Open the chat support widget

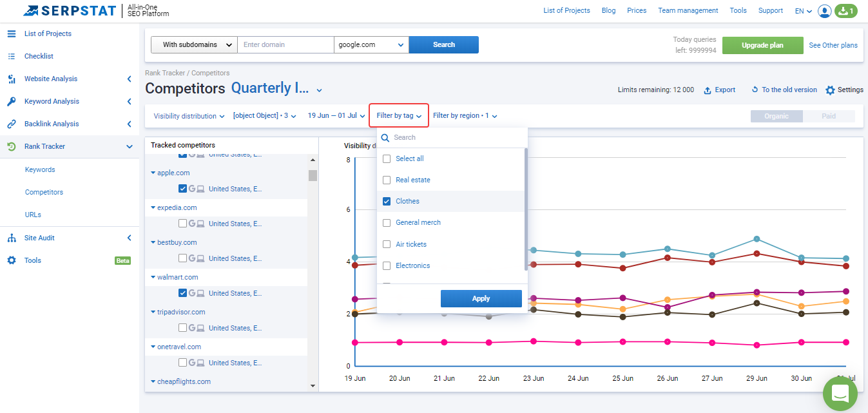coord(840,393)
